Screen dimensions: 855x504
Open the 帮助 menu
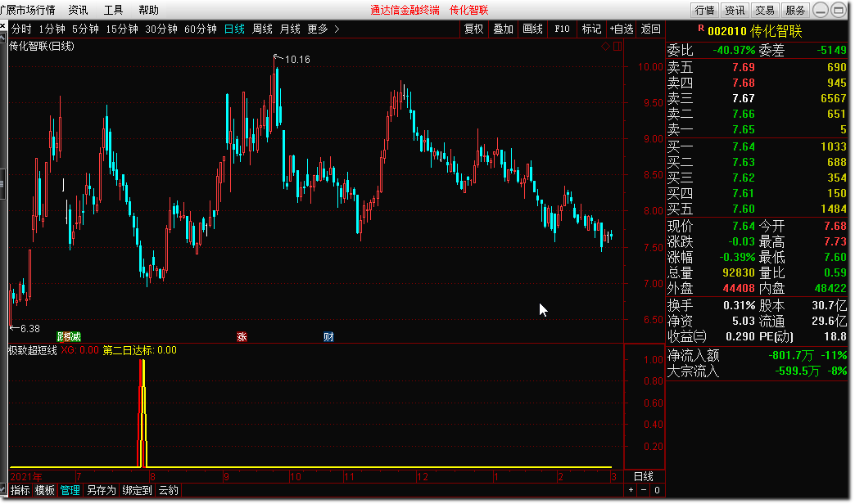coord(148,10)
